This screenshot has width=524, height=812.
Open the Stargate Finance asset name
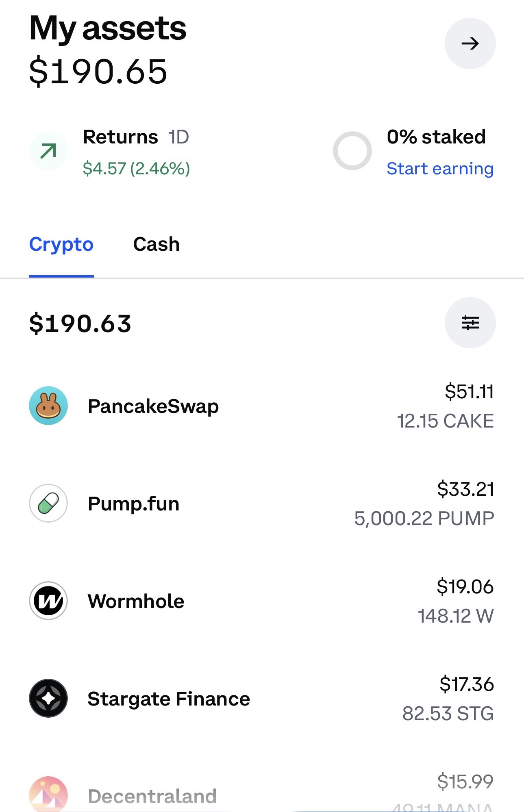pyautogui.click(x=169, y=699)
